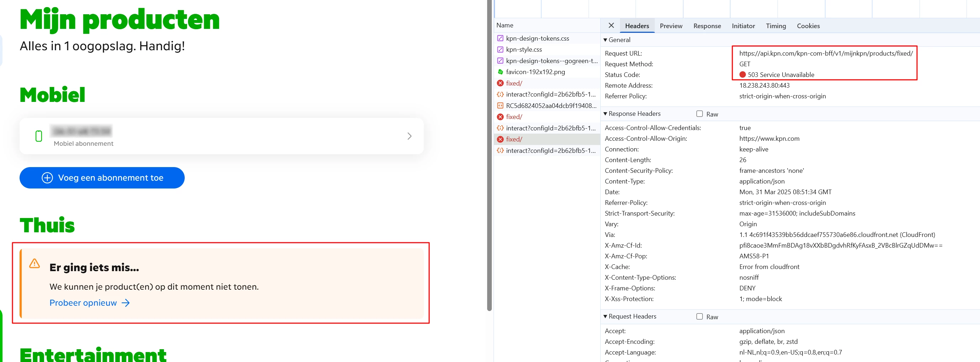Click the 'Thuis' section heading

click(x=47, y=225)
